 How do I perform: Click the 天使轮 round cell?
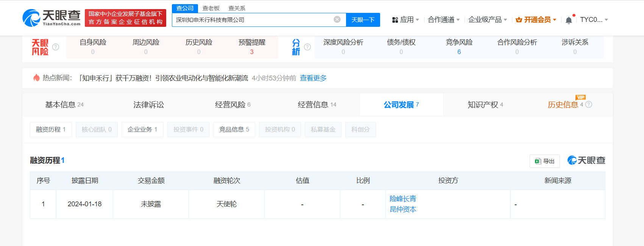tap(226, 204)
